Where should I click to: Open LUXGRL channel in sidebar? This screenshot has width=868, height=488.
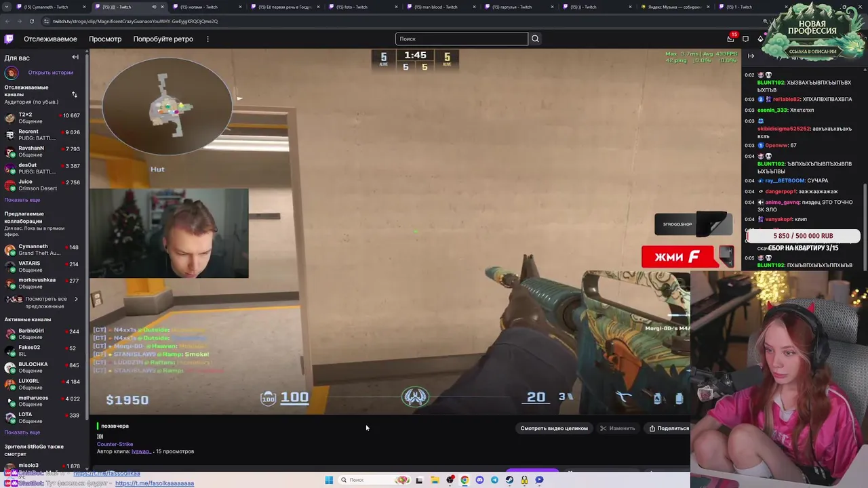(x=43, y=384)
